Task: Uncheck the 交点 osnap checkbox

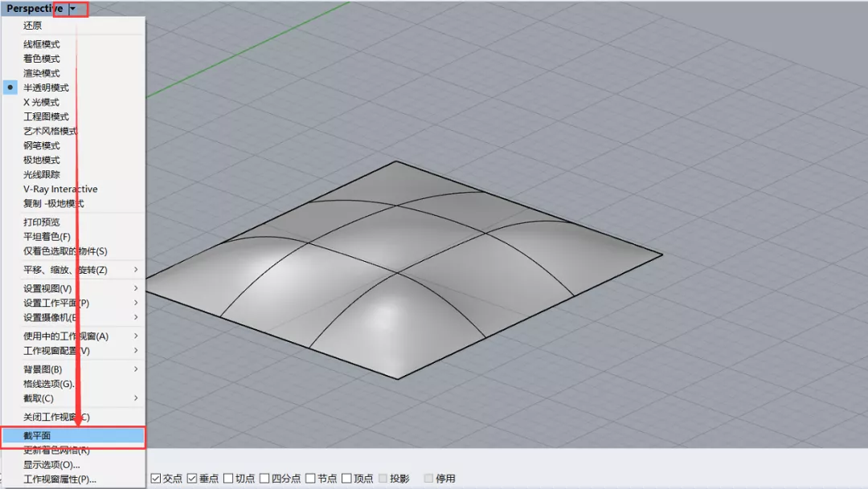Action: pyautogui.click(x=156, y=479)
